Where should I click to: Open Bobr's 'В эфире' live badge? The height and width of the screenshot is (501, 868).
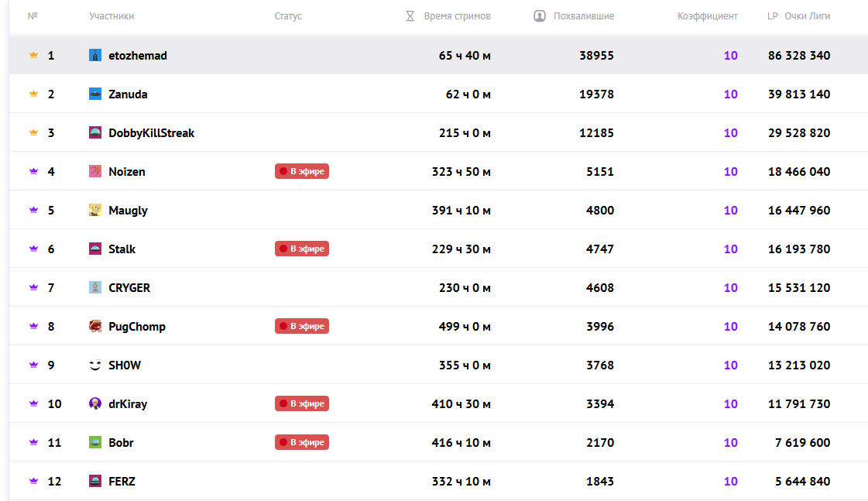(302, 442)
